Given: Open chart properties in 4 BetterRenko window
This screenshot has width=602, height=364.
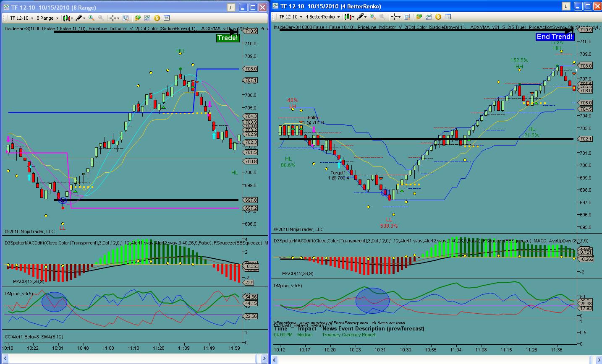Looking at the screenshot, I should click(x=448, y=17).
